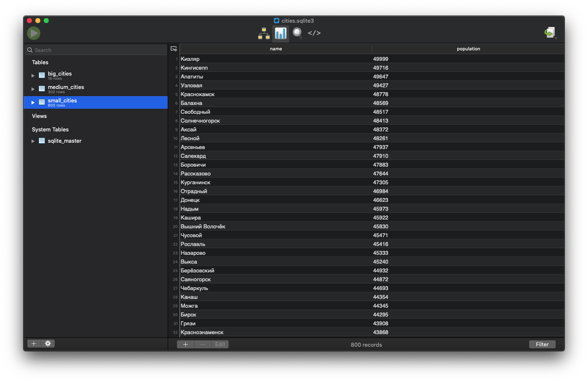Switch to the SQL code editor icon
The width and height of the screenshot is (588, 382).
click(314, 33)
